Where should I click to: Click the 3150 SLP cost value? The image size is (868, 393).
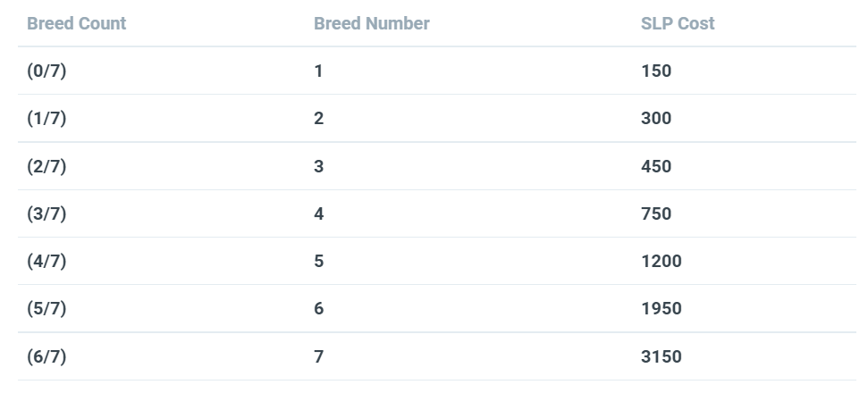pos(661,356)
